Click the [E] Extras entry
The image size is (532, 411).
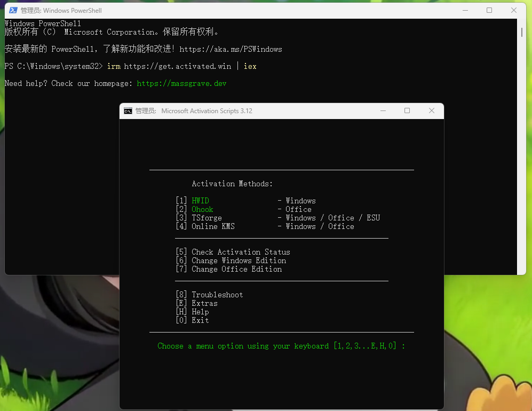coord(196,303)
